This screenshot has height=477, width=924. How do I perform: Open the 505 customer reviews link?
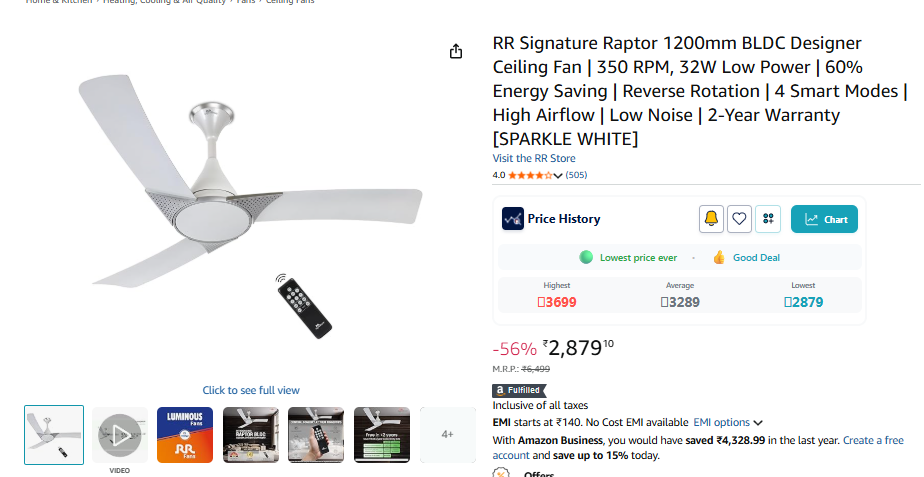pyautogui.click(x=576, y=175)
